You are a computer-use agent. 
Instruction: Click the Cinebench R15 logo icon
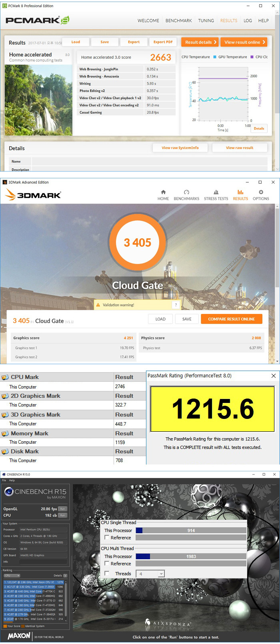9,492
